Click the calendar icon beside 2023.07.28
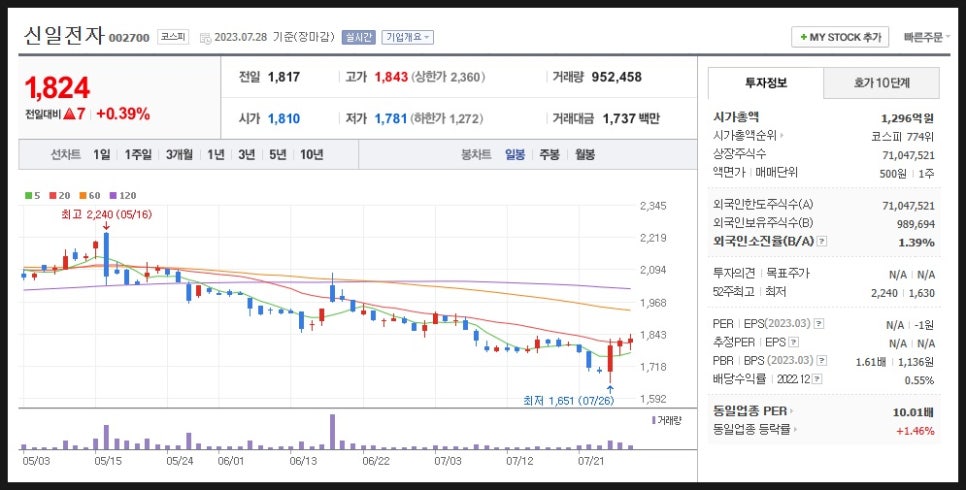The height and width of the screenshot is (490, 966). [206, 38]
